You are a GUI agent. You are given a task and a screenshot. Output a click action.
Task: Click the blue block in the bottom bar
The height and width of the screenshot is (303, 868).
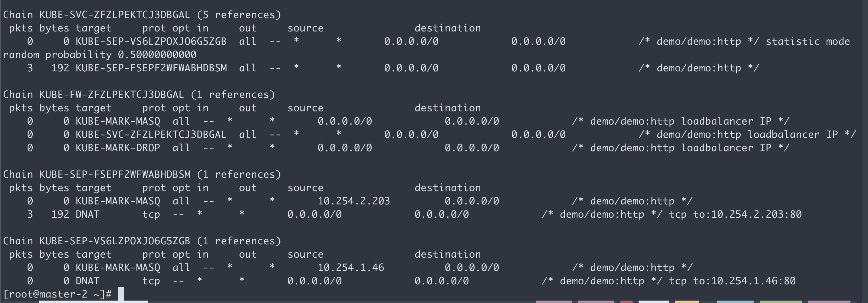point(735,301)
